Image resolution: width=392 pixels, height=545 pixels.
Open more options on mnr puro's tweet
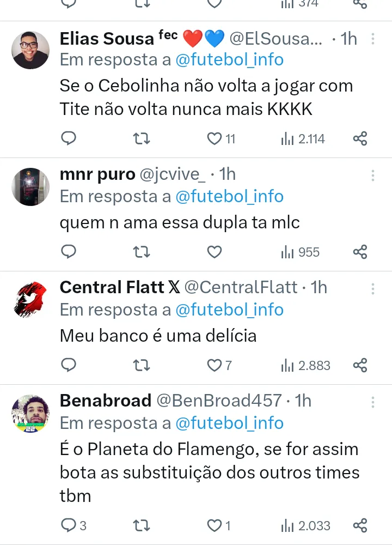pos(373,175)
